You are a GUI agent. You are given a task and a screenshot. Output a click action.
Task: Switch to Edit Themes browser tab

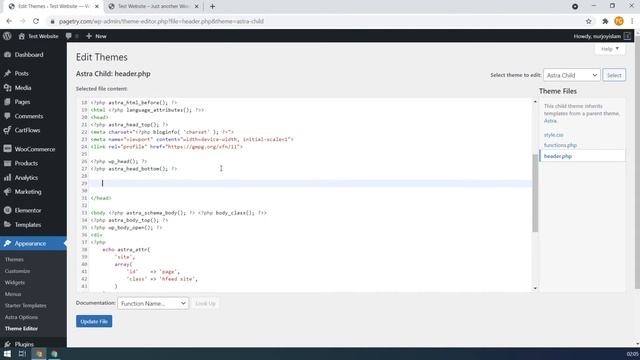(53, 7)
